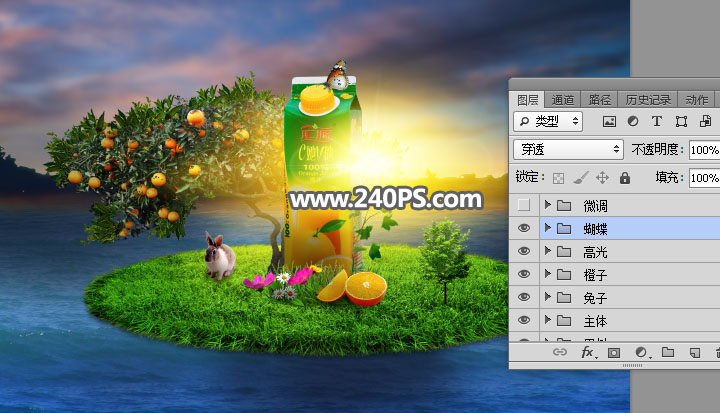Filter layers by adjustment layer type
This screenshot has height=413, width=720.
[632, 121]
